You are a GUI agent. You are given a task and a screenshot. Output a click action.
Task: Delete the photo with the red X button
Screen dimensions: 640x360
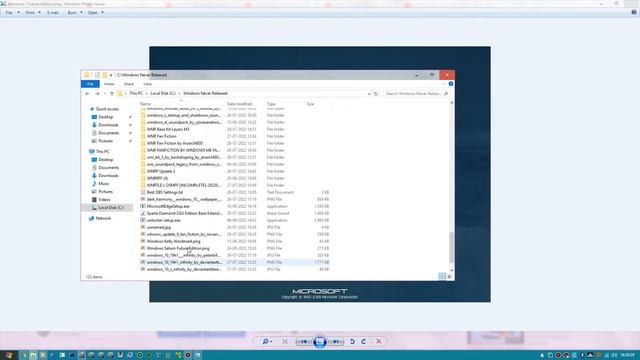[379, 341]
